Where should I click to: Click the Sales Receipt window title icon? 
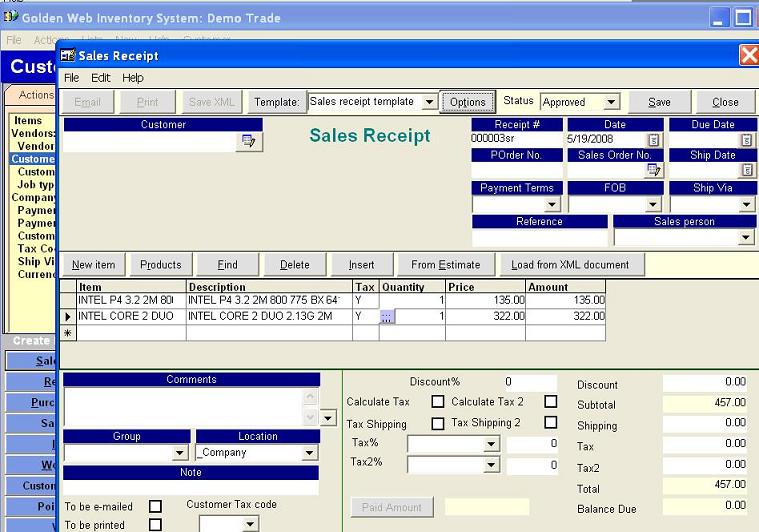(68, 55)
